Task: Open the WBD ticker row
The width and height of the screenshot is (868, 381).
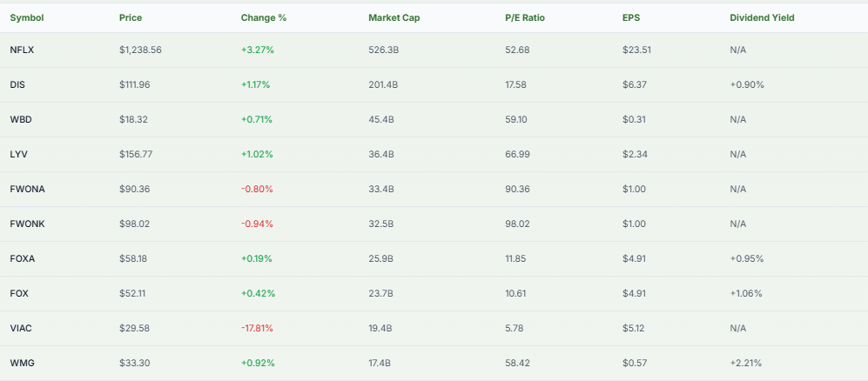Action: point(21,119)
